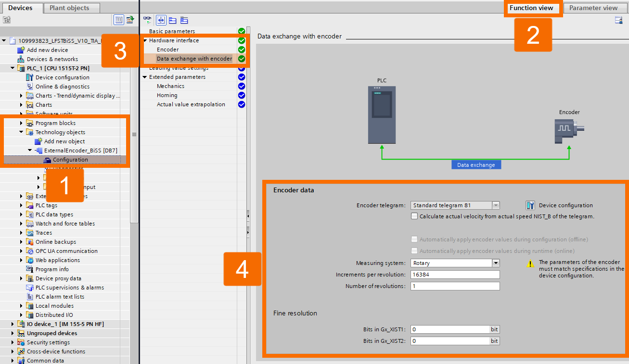This screenshot has height=364, width=629.
Task: Click the Encoder device image in diagram
Action: click(x=569, y=130)
